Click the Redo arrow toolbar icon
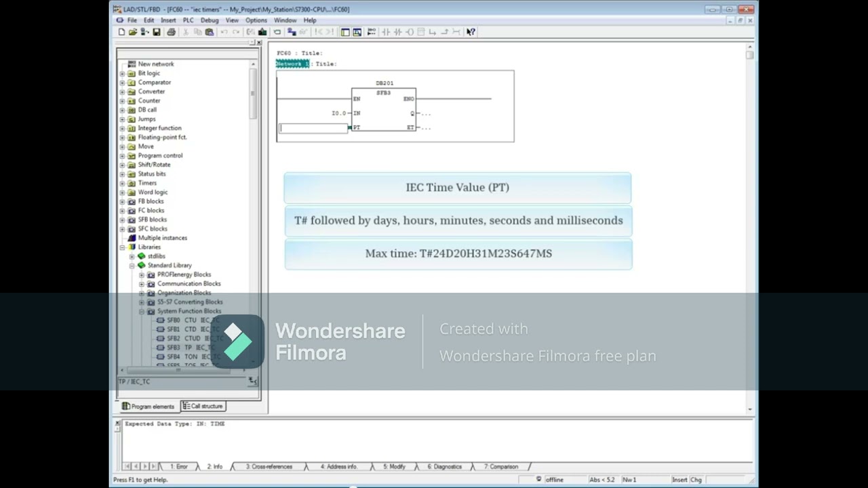Image resolution: width=868 pixels, height=488 pixels. pos(236,32)
